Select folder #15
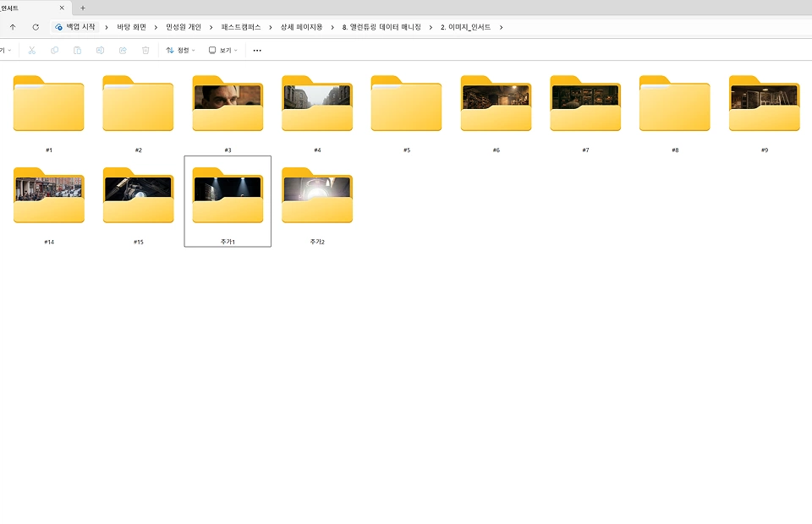This screenshot has height=524, width=812. pyautogui.click(x=138, y=195)
